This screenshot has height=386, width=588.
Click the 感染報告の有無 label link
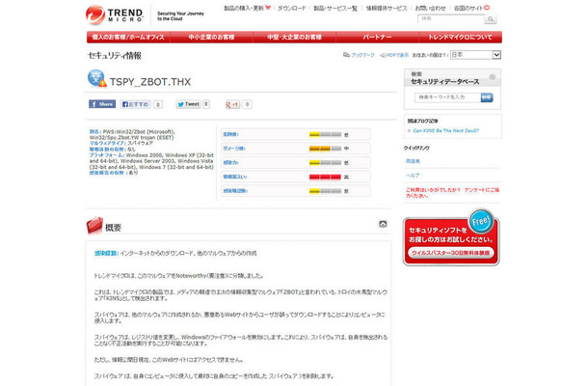click(x=107, y=173)
